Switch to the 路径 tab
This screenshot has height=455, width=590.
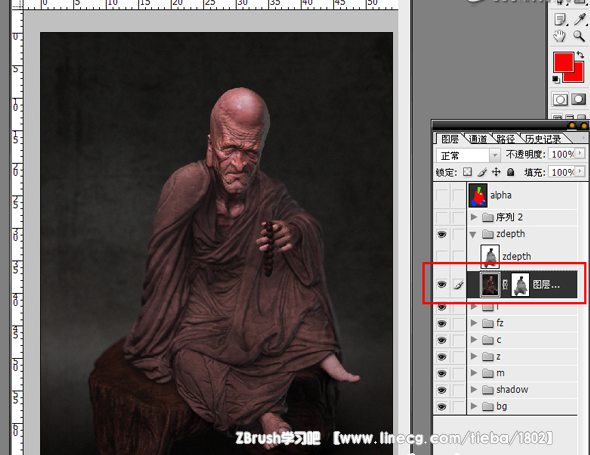tap(505, 139)
